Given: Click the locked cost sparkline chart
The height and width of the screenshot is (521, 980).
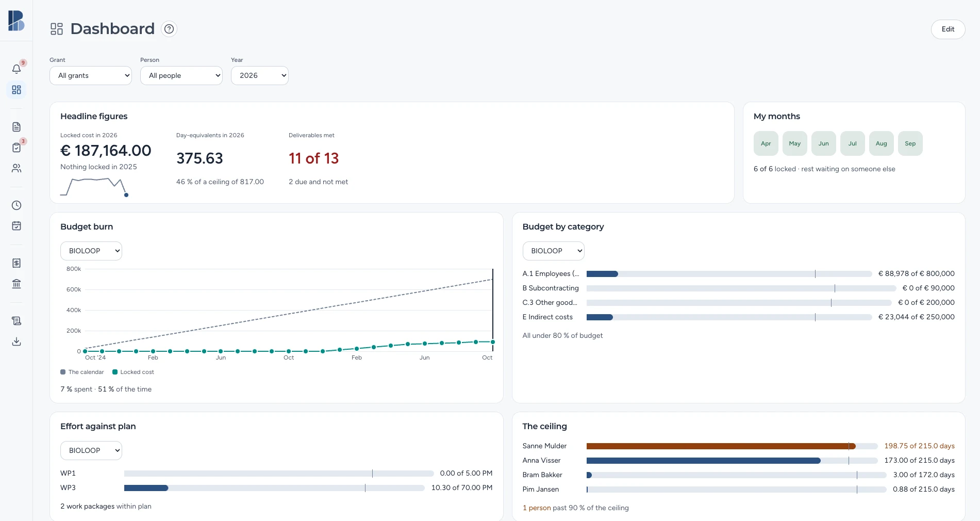Looking at the screenshot, I should pyautogui.click(x=94, y=187).
